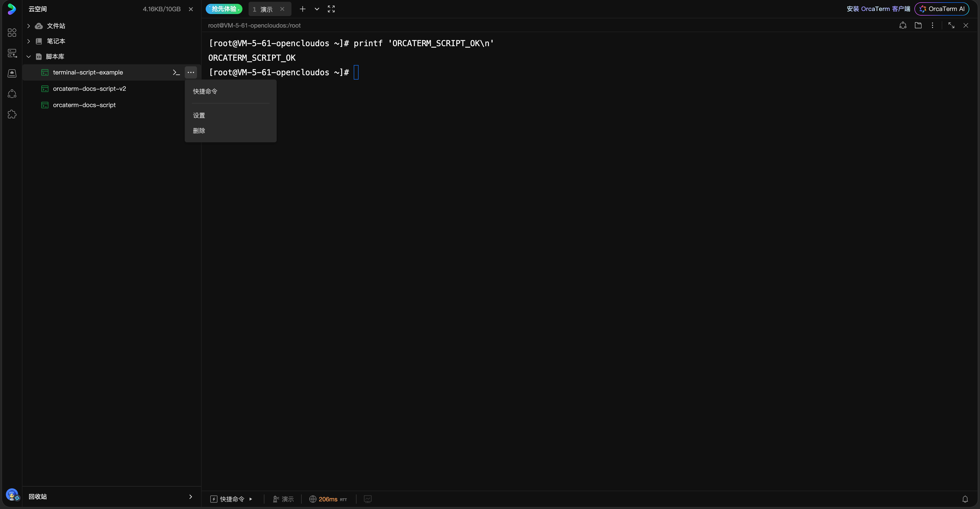Click the root@VM-5-61-opencloudos:/root path text
Viewport: 980px width, 509px height.
pyautogui.click(x=254, y=26)
